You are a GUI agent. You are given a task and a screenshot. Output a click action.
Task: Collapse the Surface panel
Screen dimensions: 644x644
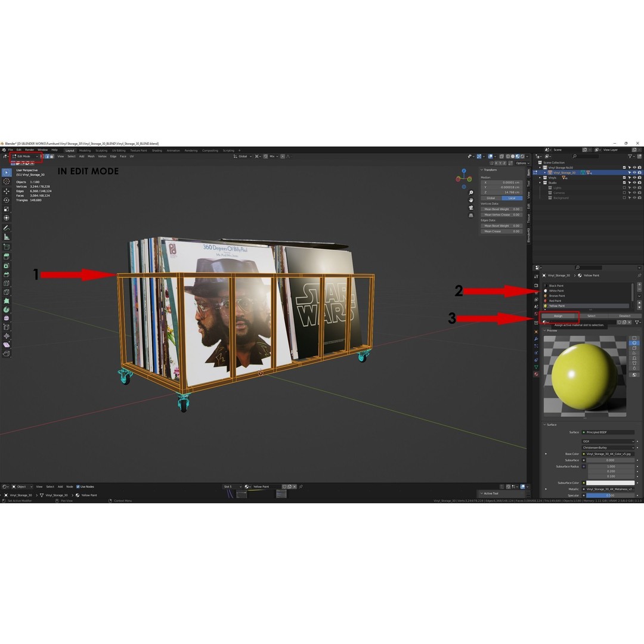(545, 425)
